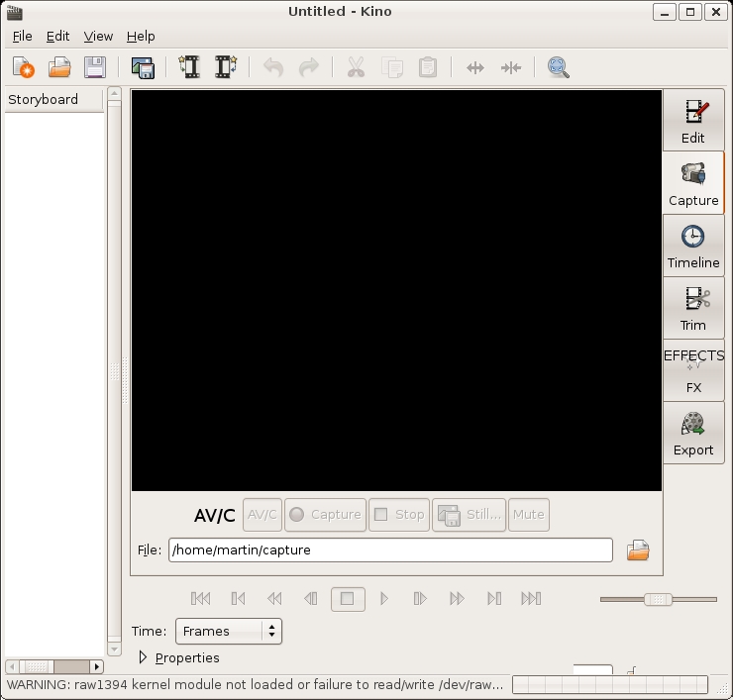Open the Export panel

tap(693, 433)
